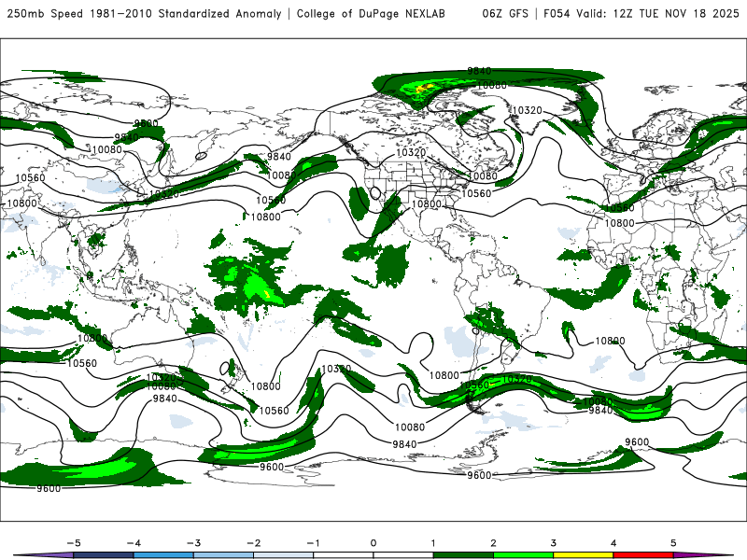Click the '250mb Speed 1981-2010 Standardized Anomaly' title
Image resolution: width=747 pixels, height=560 pixels.
(x=145, y=14)
